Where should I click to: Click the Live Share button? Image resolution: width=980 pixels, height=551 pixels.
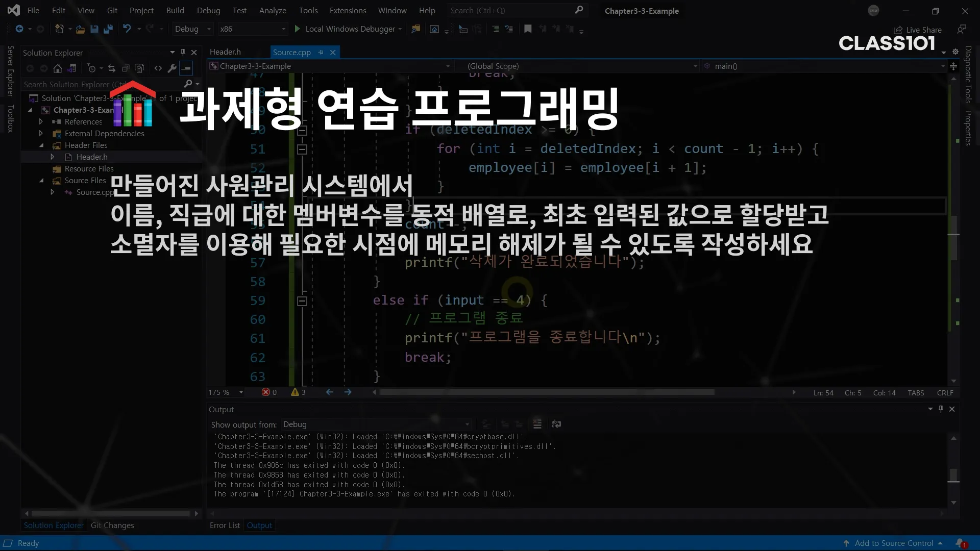click(x=918, y=30)
